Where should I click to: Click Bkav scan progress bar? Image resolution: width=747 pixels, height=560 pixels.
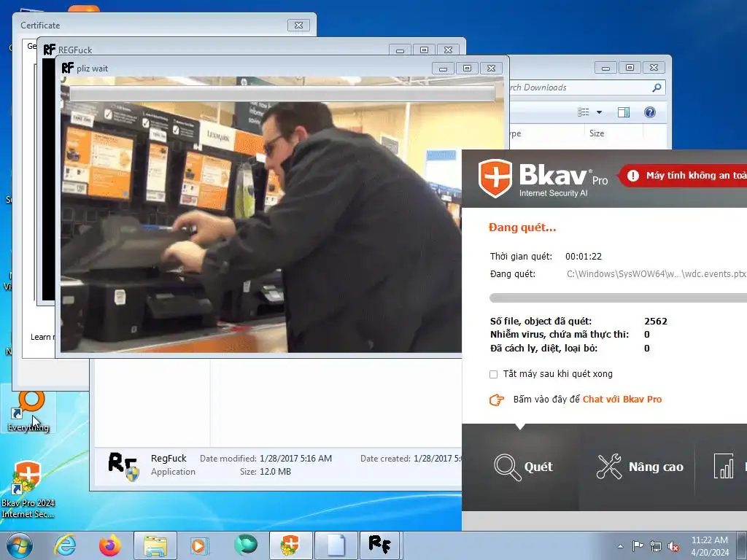click(618, 298)
